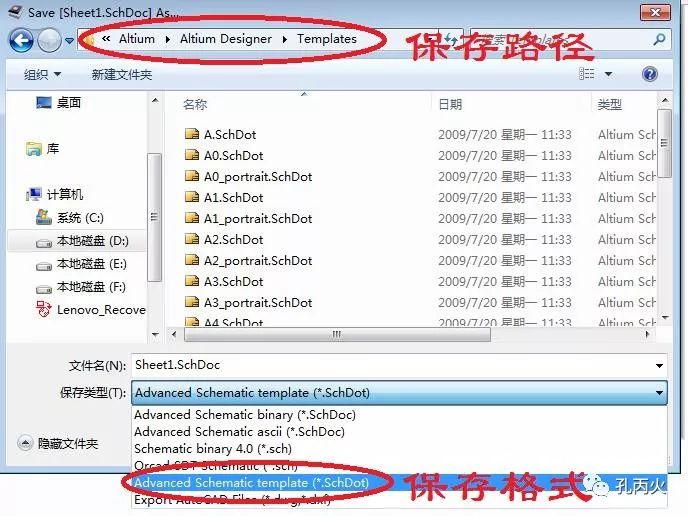Click the 库 library folder icon
Viewport: 688px width, 516px height.
pyautogui.click(x=34, y=149)
